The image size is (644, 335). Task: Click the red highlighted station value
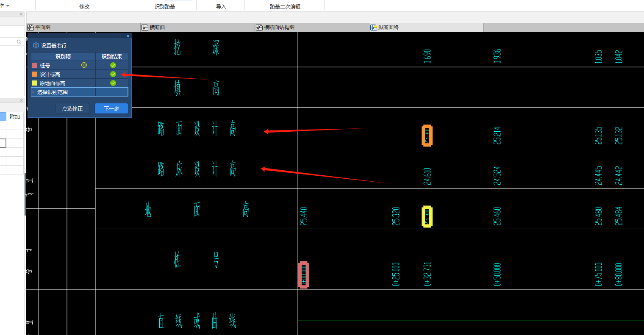pyautogui.click(x=303, y=275)
